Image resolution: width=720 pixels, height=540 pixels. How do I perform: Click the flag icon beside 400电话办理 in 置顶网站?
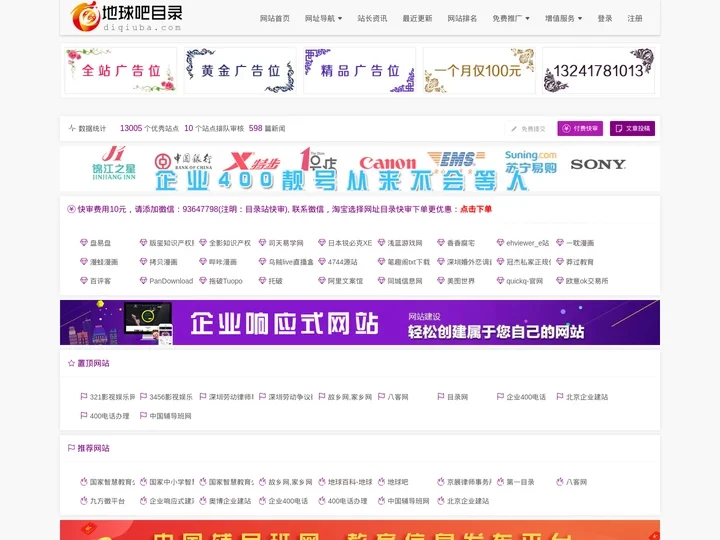click(x=84, y=415)
